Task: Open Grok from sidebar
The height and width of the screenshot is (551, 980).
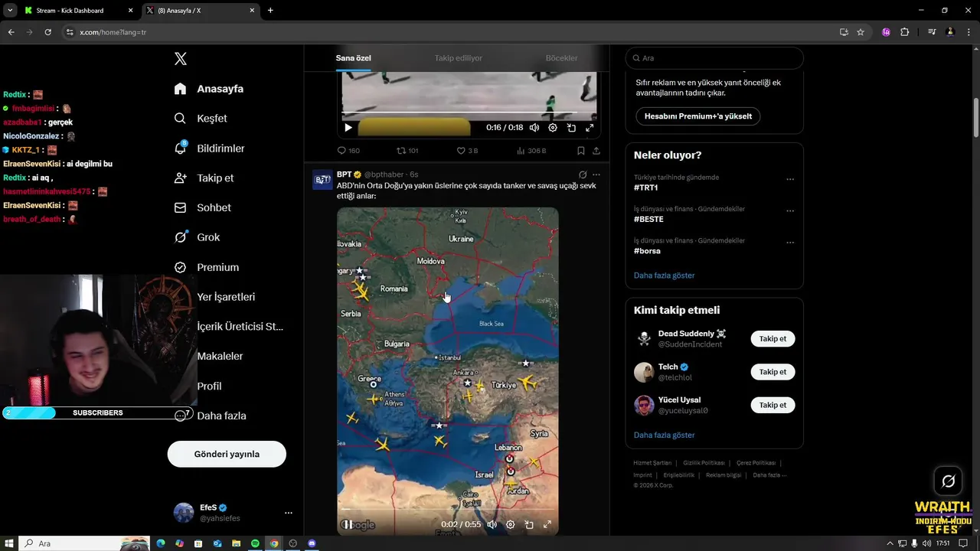Action: pos(197,237)
